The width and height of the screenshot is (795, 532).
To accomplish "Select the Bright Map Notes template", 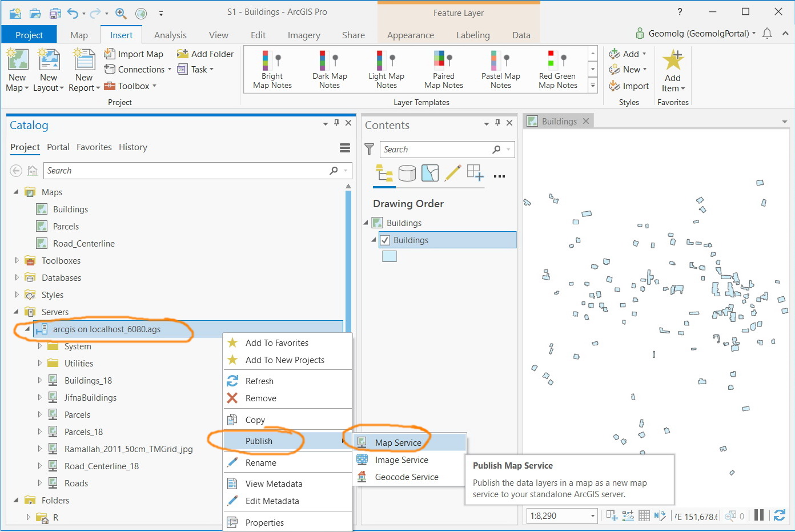I will pyautogui.click(x=272, y=70).
